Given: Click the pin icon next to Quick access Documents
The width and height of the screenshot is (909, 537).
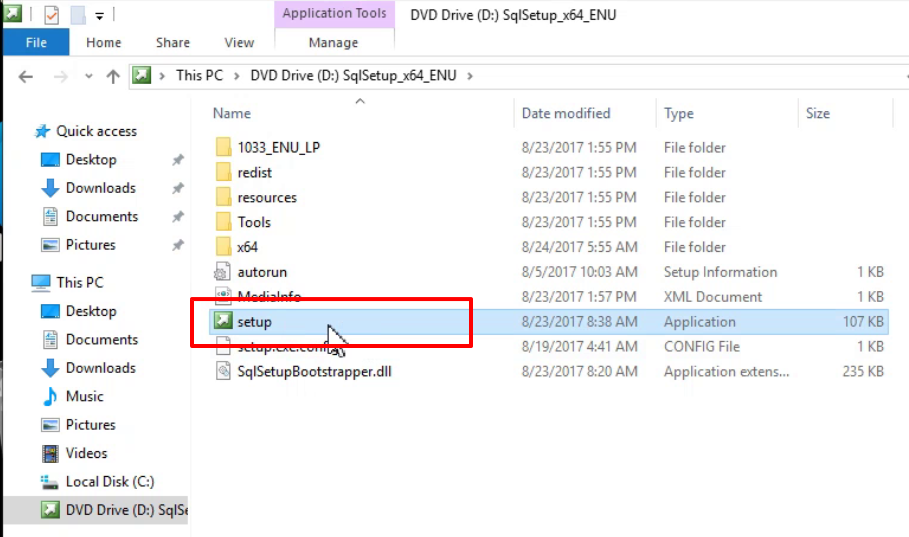Looking at the screenshot, I should coord(178,216).
